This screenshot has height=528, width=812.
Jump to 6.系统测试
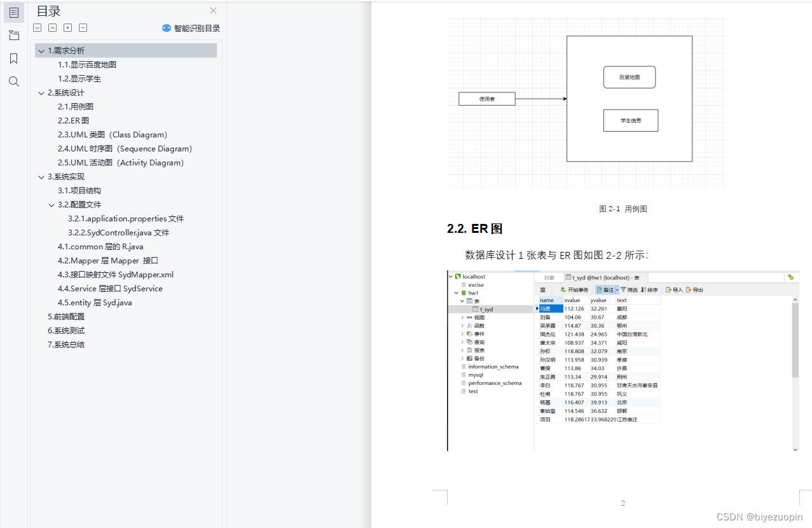point(66,331)
